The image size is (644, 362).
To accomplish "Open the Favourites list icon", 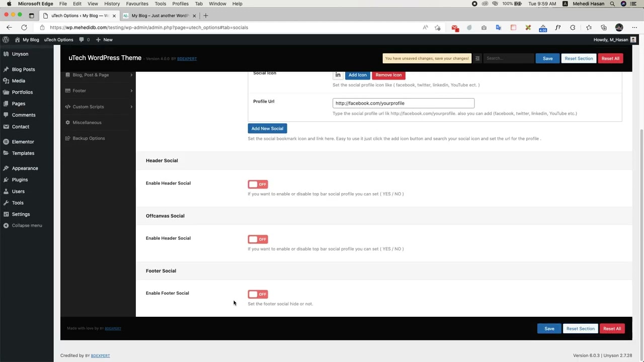I will 589,28.
